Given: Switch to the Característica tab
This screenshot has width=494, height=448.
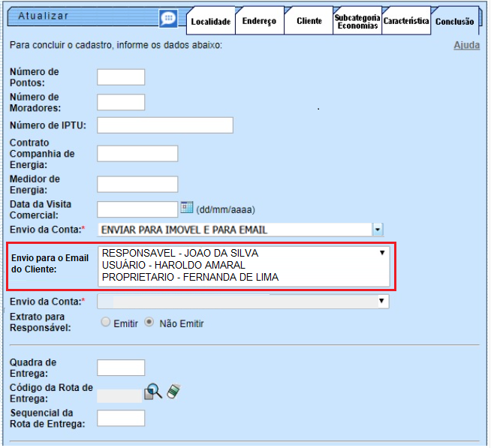Looking at the screenshot, I should pyautogui.click(x=405, y=22).
